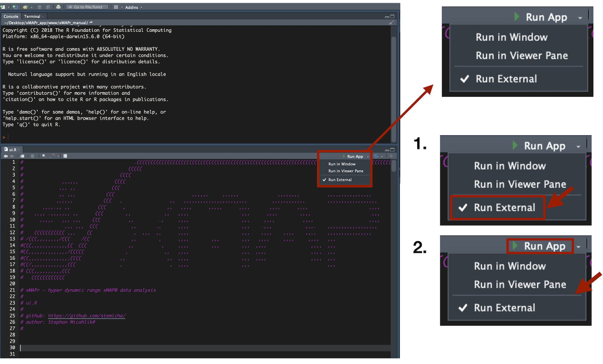Open the stemicha GitHub link in the code

tap(87, 316)
